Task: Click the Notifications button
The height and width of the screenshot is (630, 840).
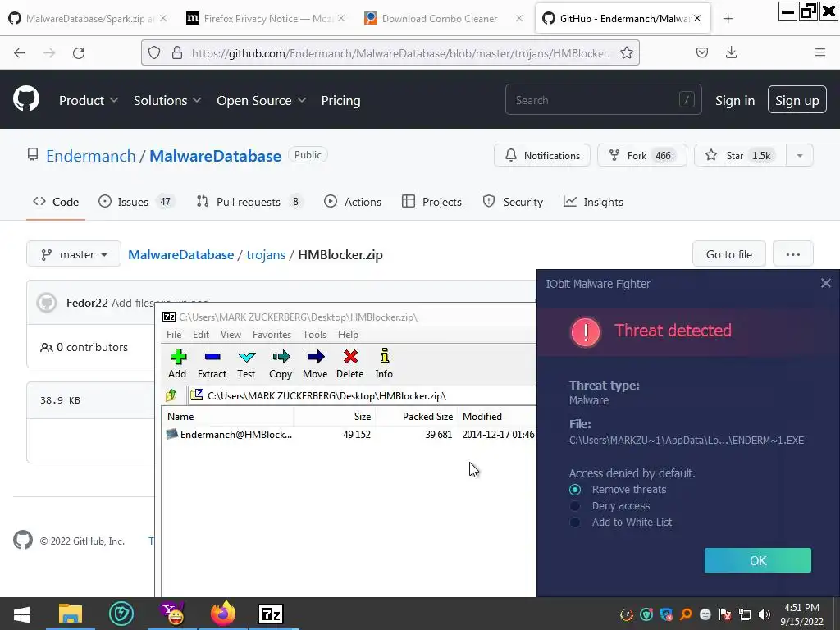Action: click(x=542, y=155)
